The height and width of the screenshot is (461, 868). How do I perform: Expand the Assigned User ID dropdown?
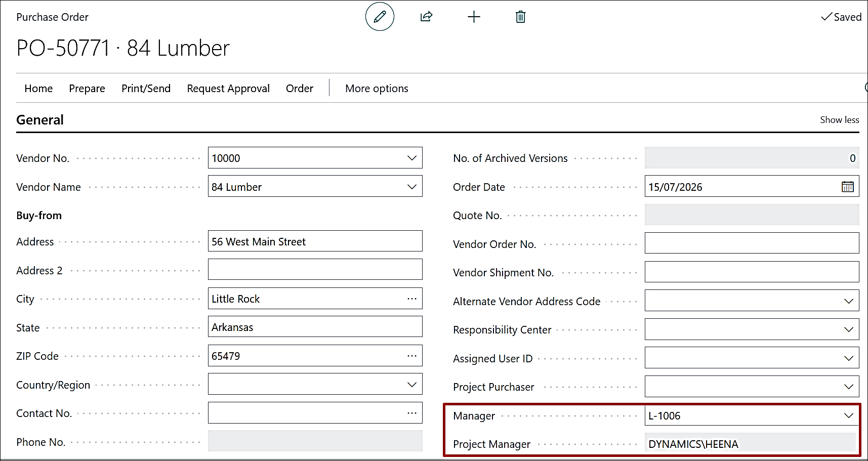click(849, 358)
